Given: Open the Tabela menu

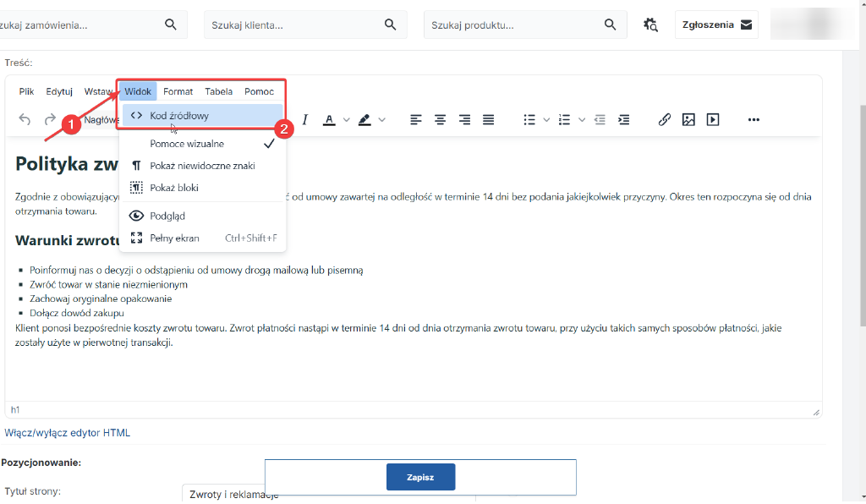Looking at the screenshot, I should 219,91.
